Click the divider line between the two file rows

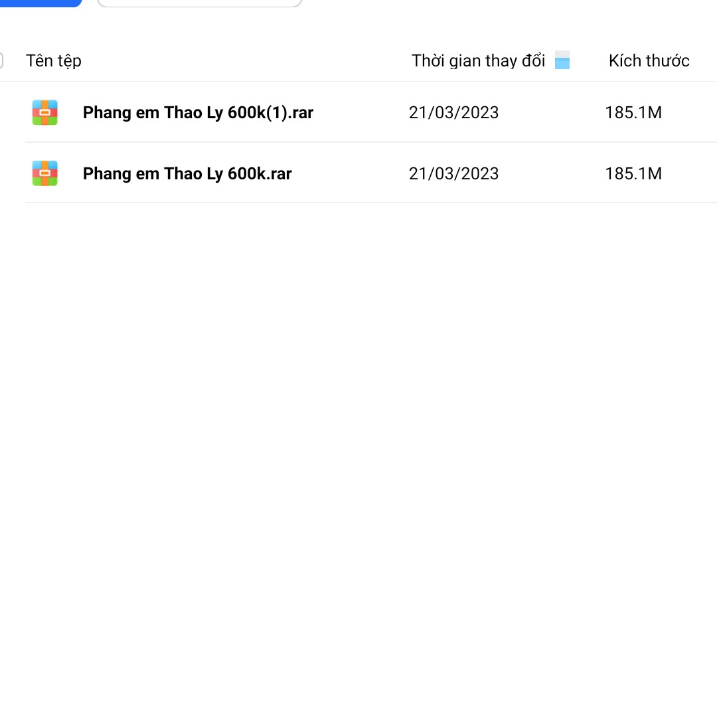pos(371,142)
